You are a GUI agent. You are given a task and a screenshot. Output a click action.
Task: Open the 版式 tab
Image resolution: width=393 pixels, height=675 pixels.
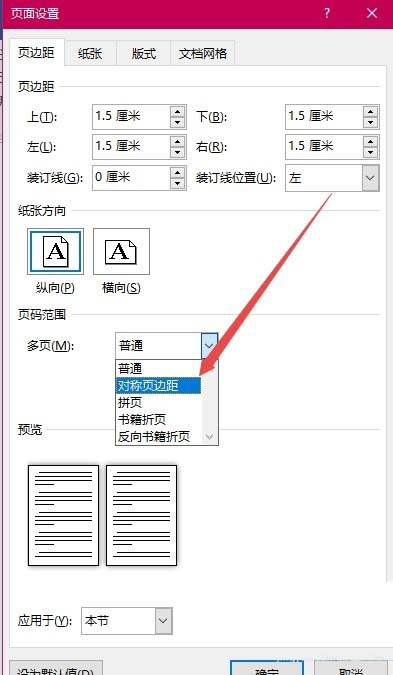(x=143, y=53)
